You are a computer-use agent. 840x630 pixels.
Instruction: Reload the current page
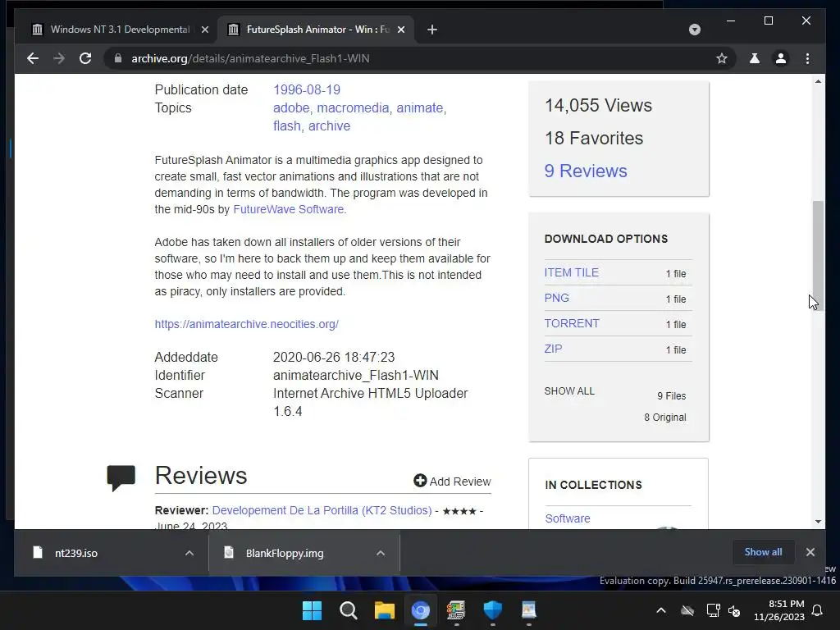point(85,58)
